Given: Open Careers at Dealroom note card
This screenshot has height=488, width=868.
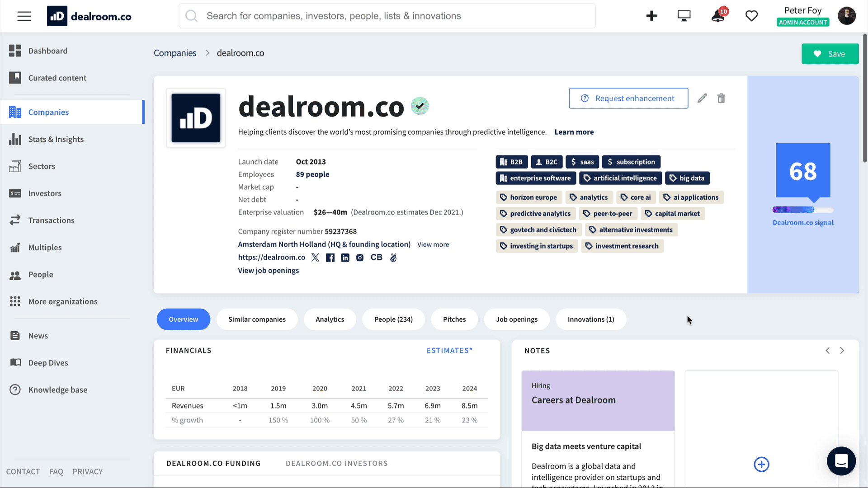Looking at the screenshot, I should pyautogui.click(x=598, y=400).
